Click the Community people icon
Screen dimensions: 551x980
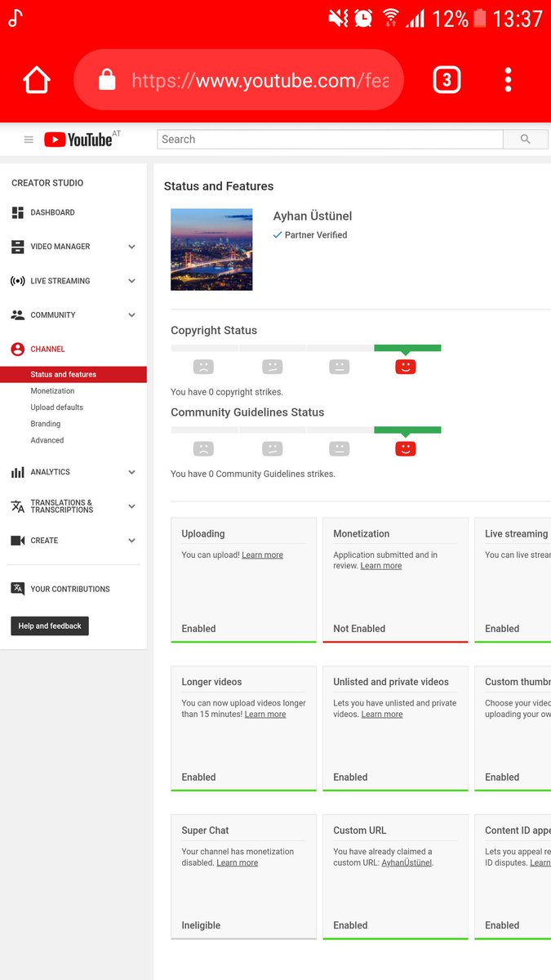[18, 315]
